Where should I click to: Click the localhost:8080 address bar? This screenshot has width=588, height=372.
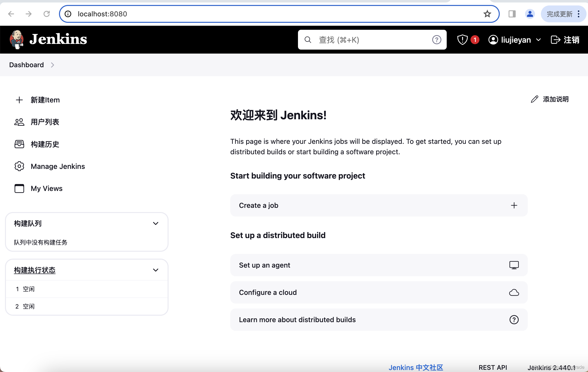(x=279, y=14)
